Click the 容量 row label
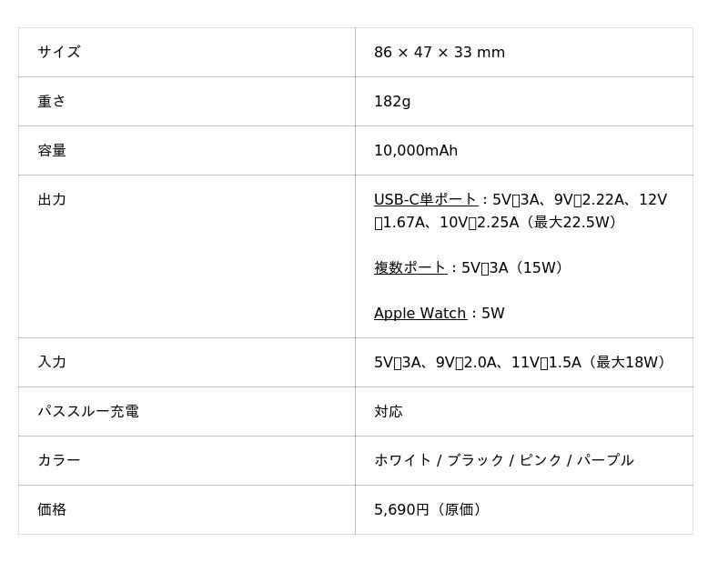This screenshot has width=728, height=562. click(52, 151)
